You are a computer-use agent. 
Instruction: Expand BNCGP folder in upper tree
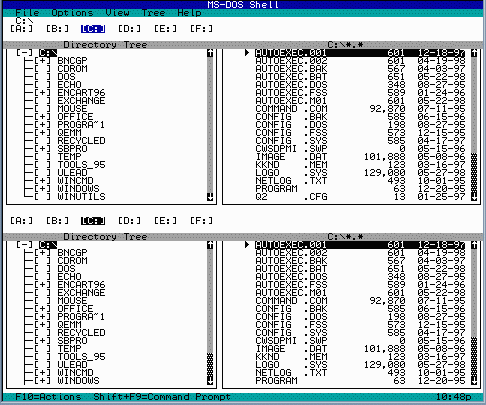[43, 61]
